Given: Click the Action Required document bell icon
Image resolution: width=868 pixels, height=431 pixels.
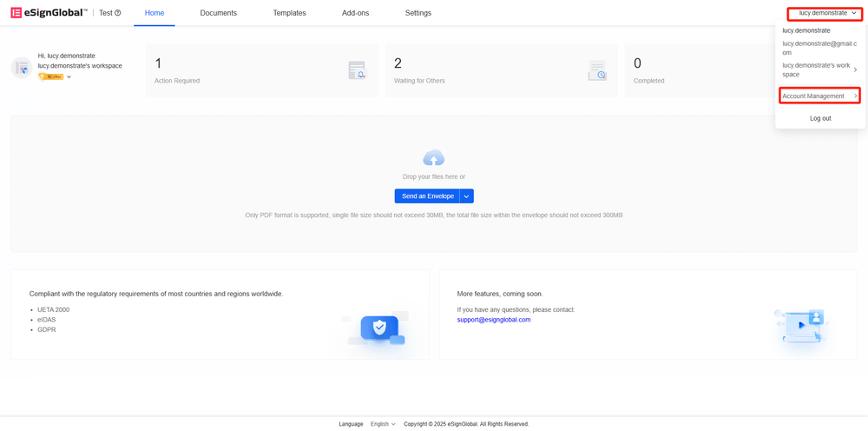Looking at the screenshot, I should pos(357,70).
